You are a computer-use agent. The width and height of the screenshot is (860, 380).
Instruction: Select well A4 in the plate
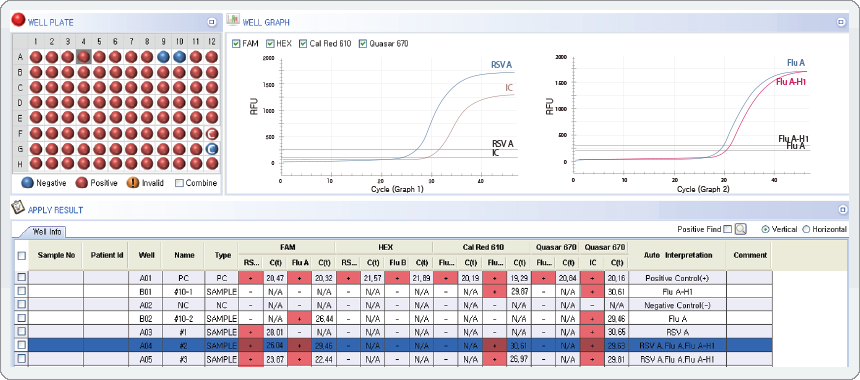[x=83, y=56]
